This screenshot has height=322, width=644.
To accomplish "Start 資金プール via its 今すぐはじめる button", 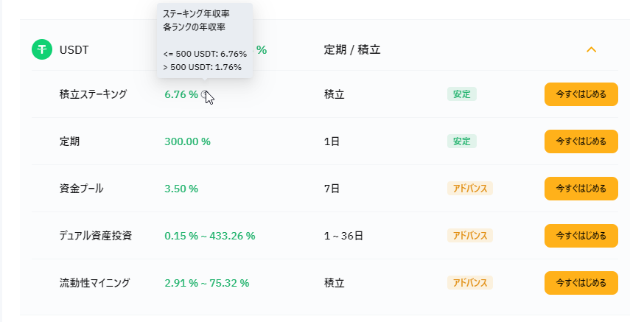I will (581, 189).
